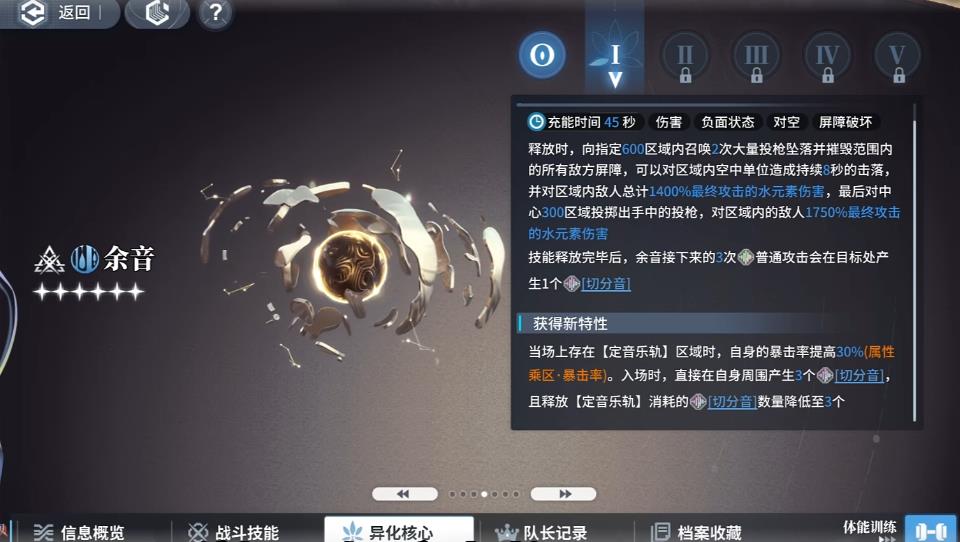Select locked core level IV

point(827,58)
